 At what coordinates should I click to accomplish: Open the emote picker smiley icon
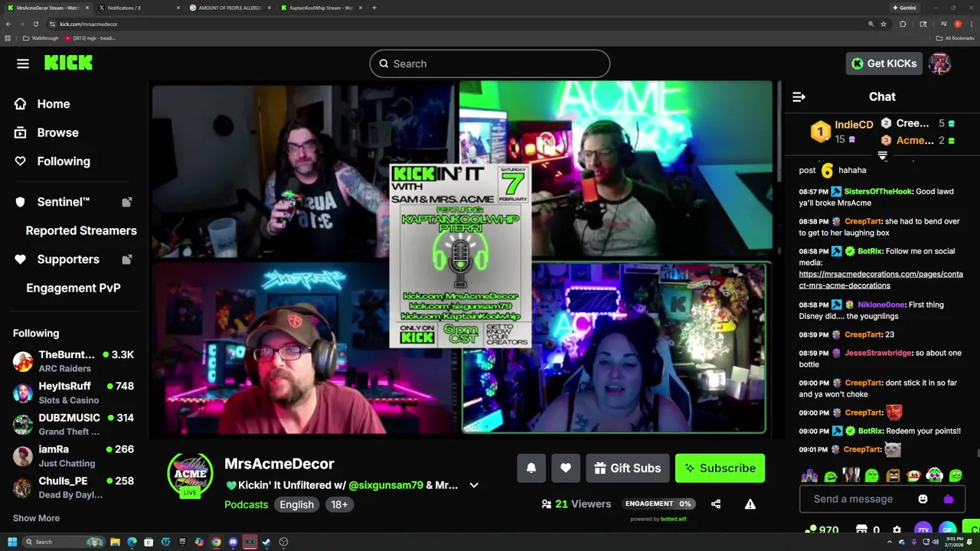(923, 499)
